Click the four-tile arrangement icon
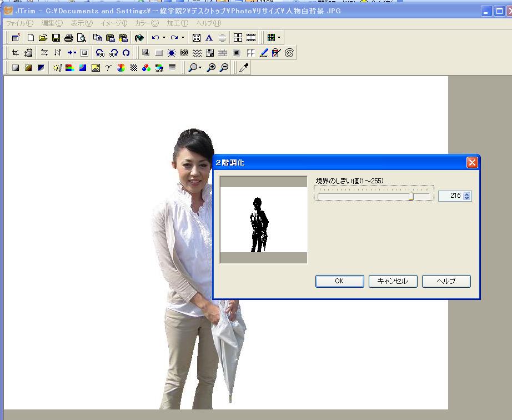 click(238, 38)
